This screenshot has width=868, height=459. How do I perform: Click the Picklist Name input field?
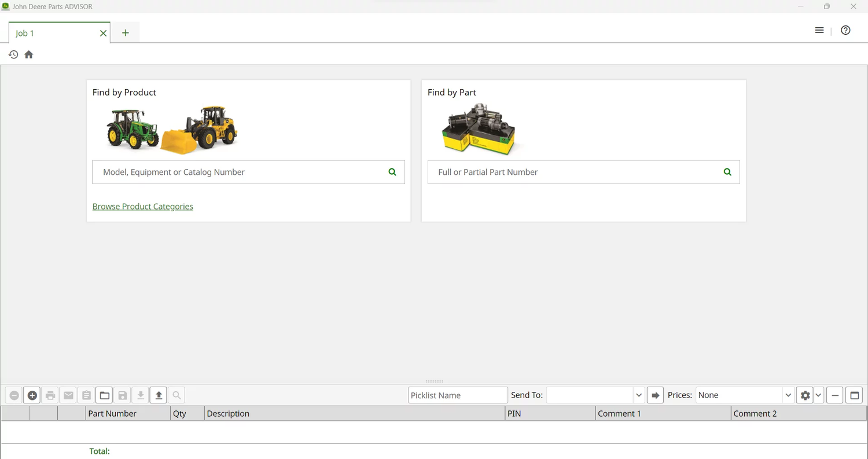[x=458, y=395]
